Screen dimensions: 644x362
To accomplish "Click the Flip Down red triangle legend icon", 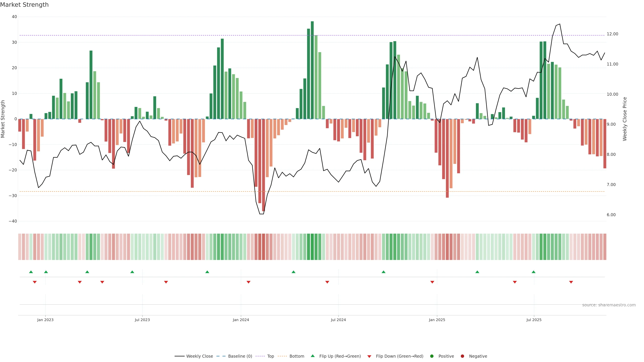I will coord(369,356).
